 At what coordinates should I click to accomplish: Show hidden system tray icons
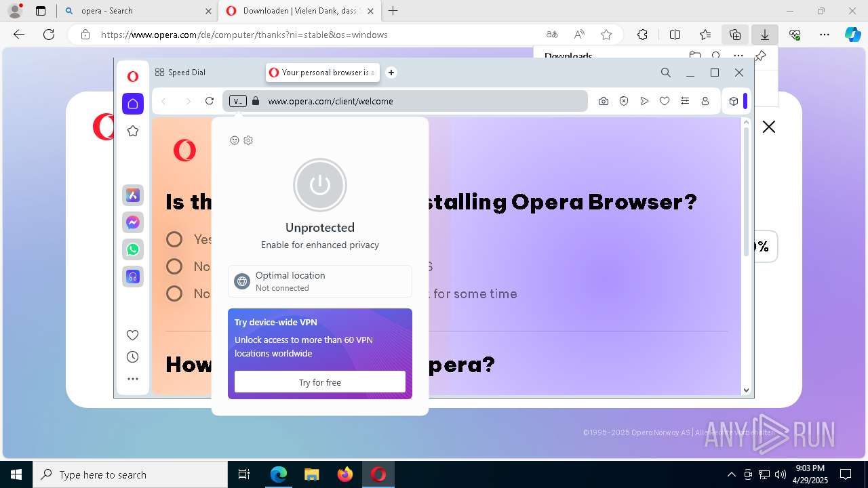[731, 474]
